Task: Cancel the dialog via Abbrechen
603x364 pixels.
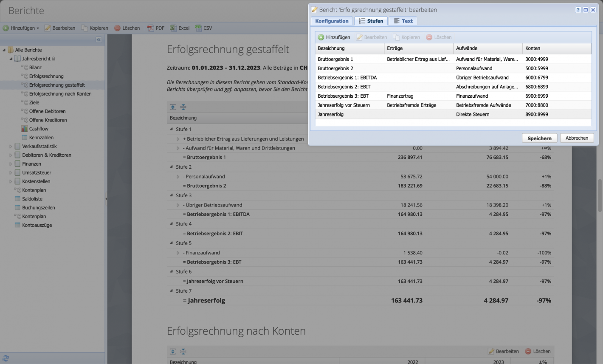Action: [x=577, y=138]
